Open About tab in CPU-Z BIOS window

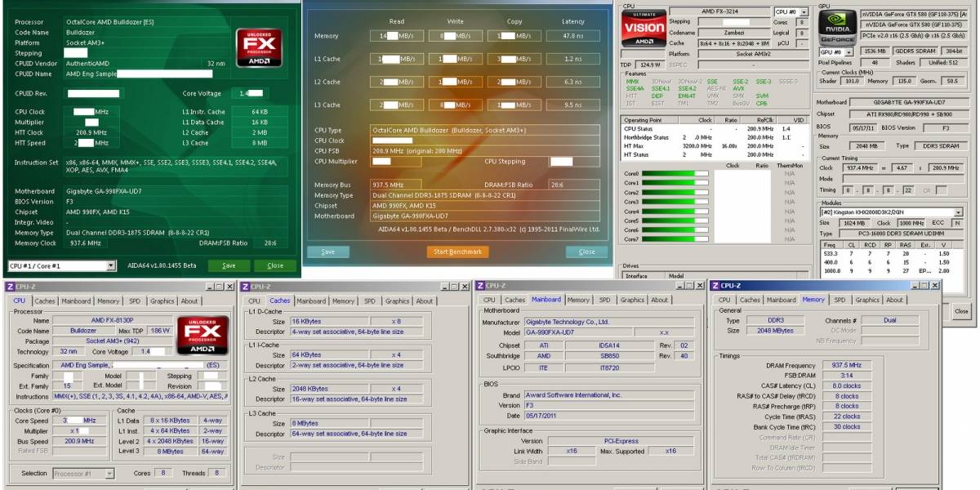tap(659, 301)
